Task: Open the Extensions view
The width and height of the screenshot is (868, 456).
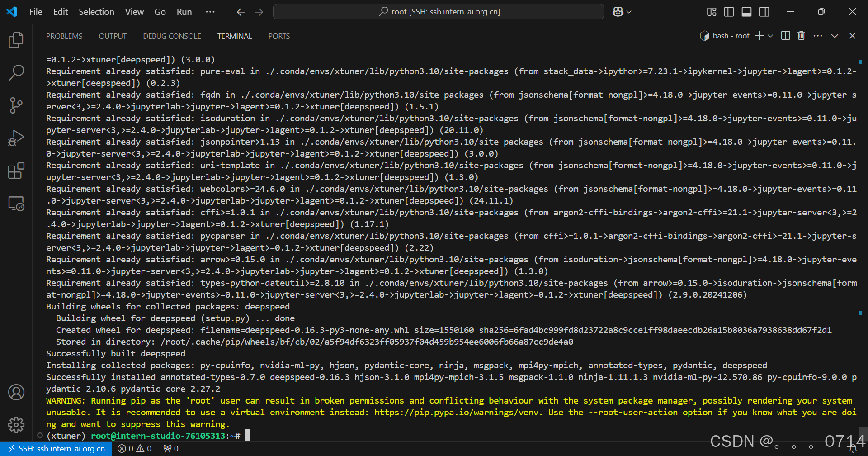Action: click(x=16, y=171)
